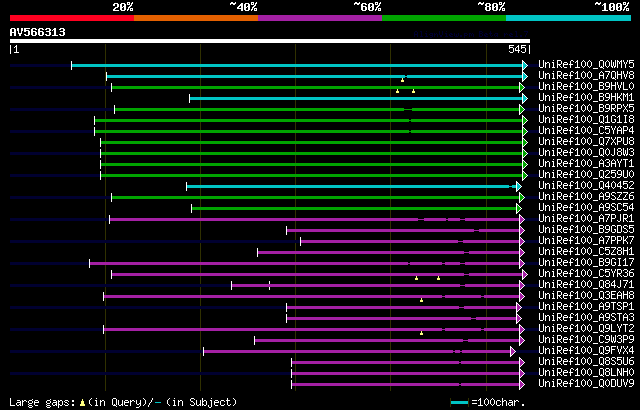Click the green ~80% identity legend segment
This screenshot has height=410, width=640.
[444, 18]
